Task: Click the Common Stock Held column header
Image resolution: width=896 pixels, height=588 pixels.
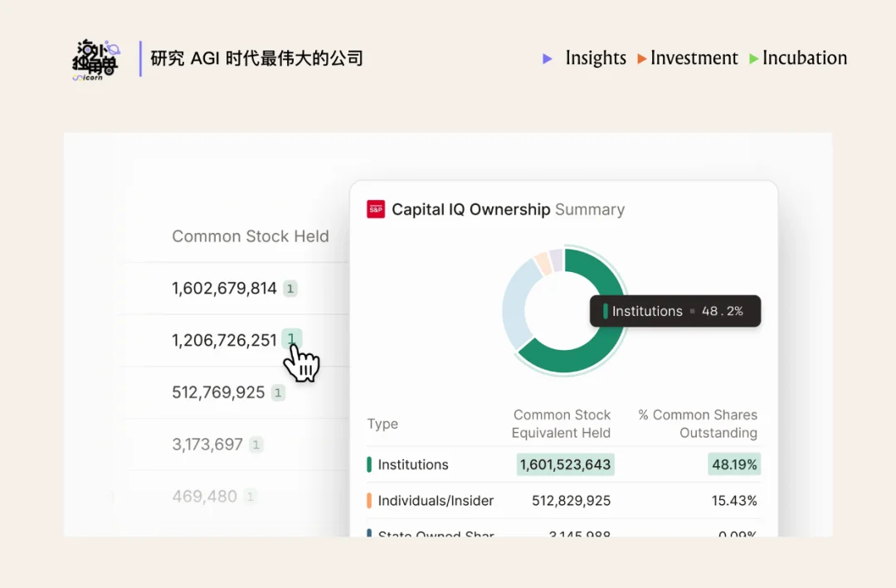Action: pos(251,236)
